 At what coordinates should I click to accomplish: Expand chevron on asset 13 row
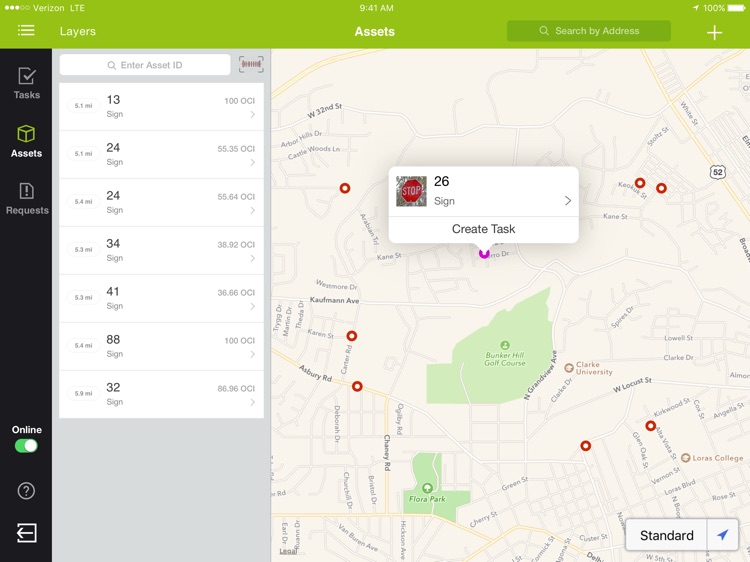(253, 114)
